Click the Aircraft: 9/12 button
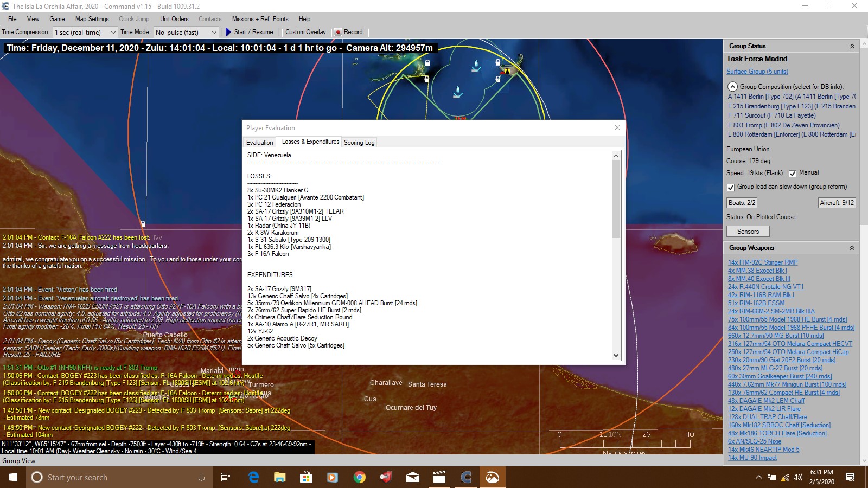The height and width of the screenshot is (488, 868). (837, 203)
